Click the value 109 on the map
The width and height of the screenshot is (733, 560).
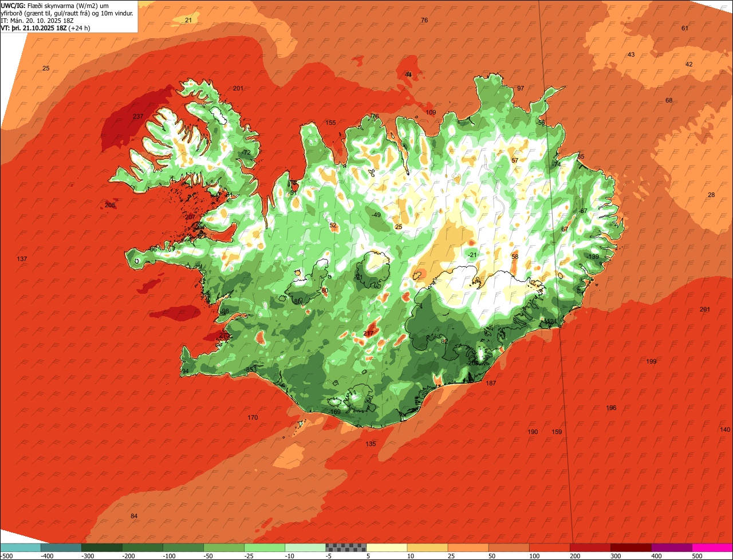tap(431, 112)
